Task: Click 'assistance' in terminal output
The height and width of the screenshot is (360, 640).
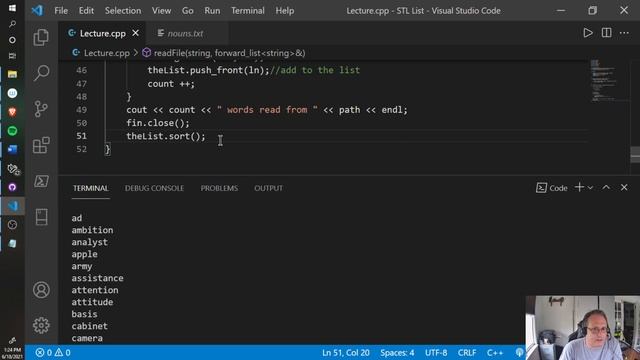Action: [97, 278]
